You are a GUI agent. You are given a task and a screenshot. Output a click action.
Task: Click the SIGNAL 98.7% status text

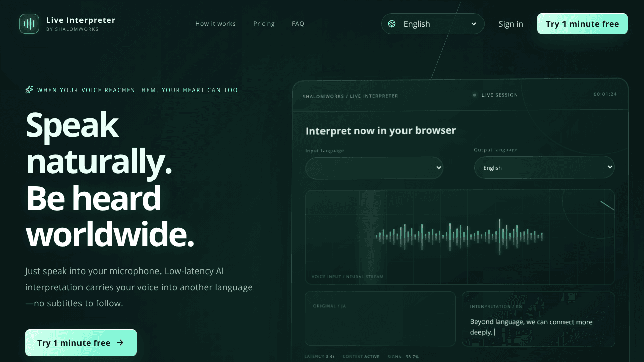403,357
